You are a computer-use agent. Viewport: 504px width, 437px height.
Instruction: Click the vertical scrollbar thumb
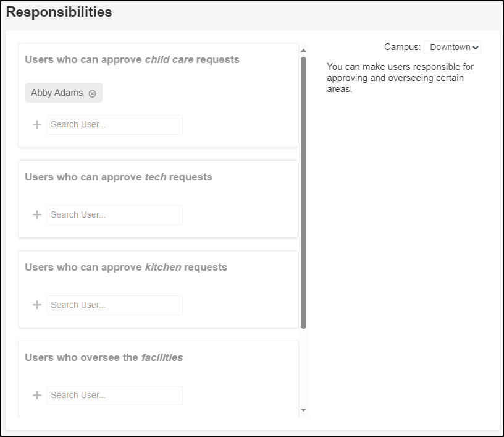[303, 192]
